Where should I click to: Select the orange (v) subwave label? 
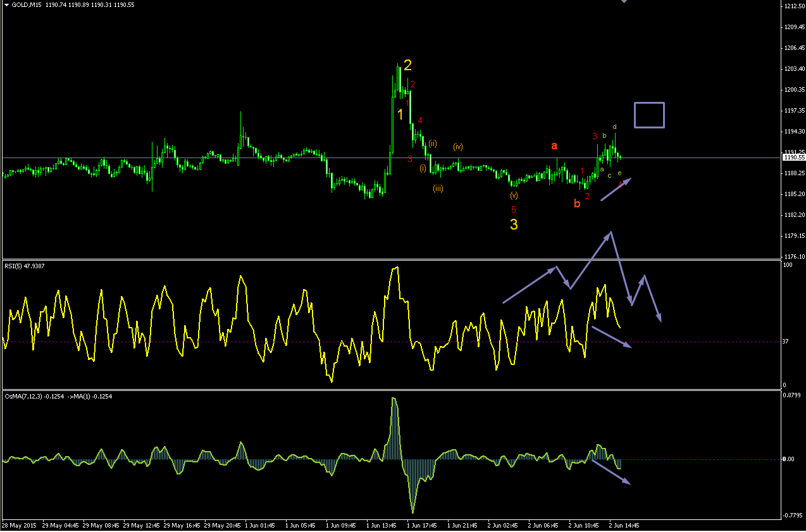click(x=514, y=195)
